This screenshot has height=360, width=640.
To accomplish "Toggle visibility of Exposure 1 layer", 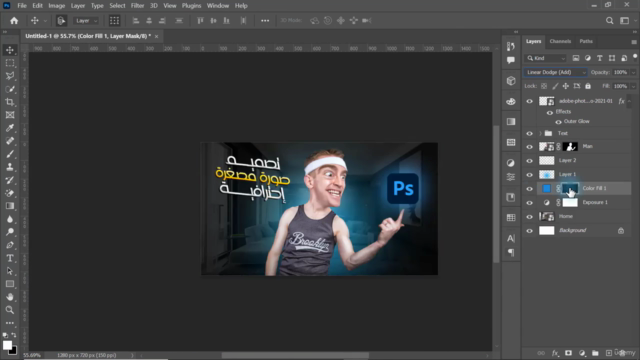I will click(x=529, y=203).
